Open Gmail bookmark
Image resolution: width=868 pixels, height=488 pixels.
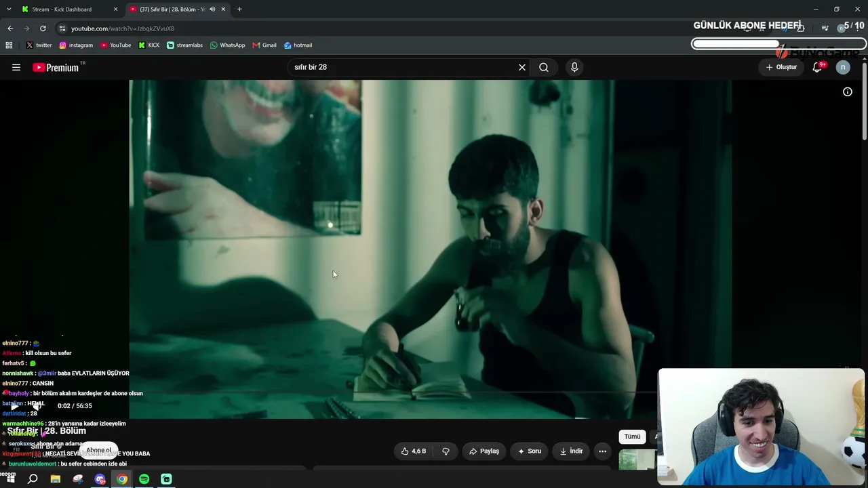[264, 45]
